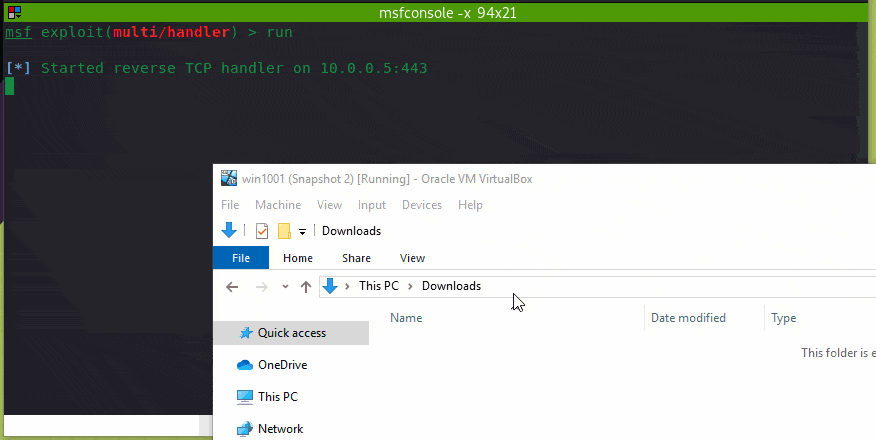Open the Customize Quick Access Toolbar dropdown arrow
Screen dimensions: 876x440
[302, 232]
